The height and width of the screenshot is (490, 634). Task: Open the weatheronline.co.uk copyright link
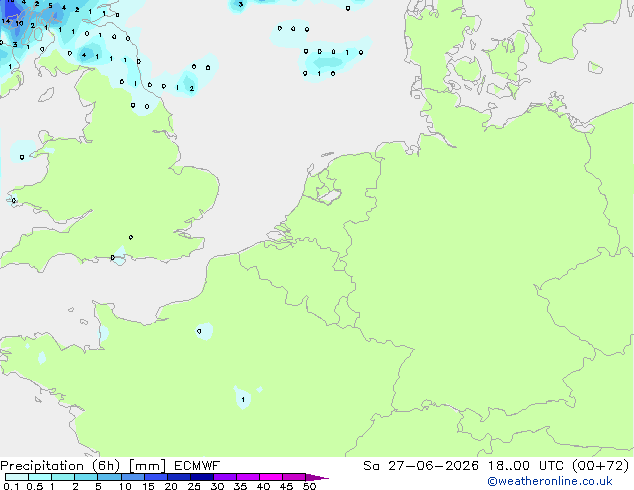click(550, 481)
